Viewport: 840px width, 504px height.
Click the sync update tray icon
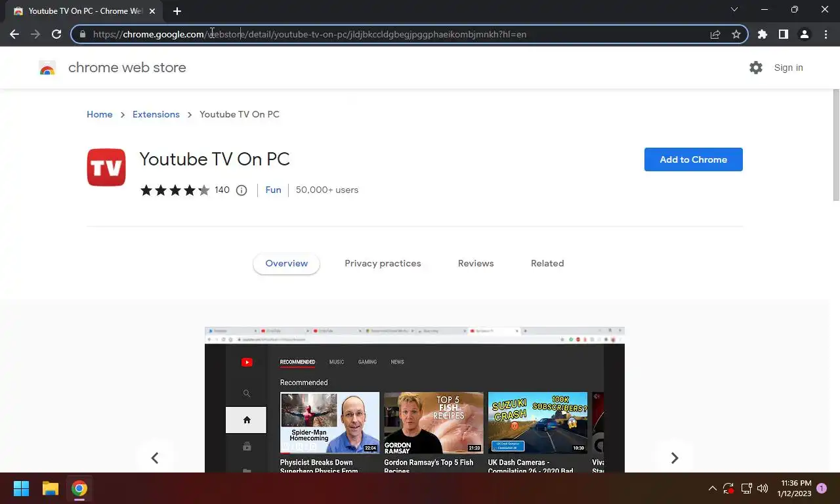pos(728,488)
